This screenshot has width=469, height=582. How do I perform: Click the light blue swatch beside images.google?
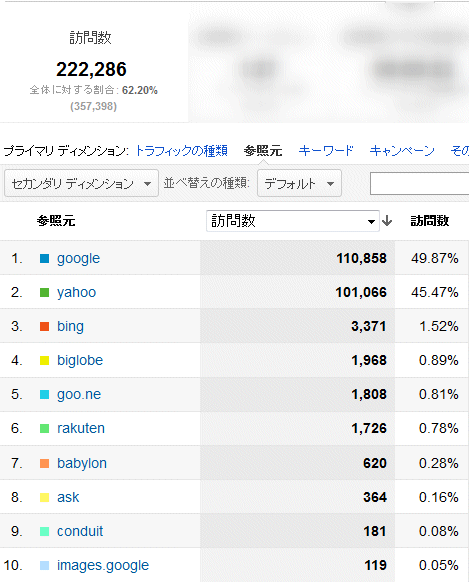pos(45,565)
